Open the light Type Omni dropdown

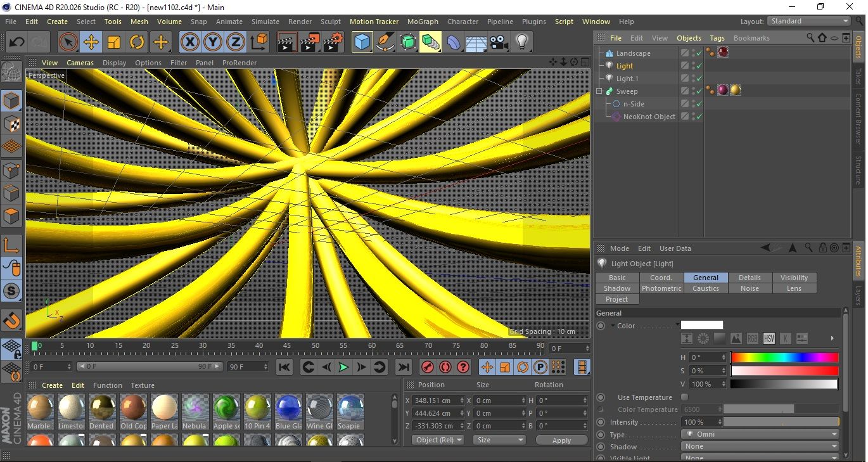click(x=760, y=435)
